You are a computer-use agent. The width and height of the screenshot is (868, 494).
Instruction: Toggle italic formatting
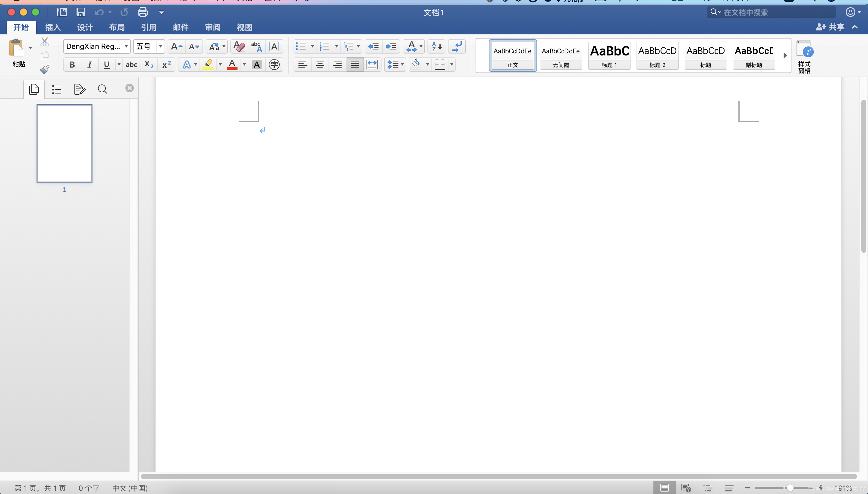point(90,65)
